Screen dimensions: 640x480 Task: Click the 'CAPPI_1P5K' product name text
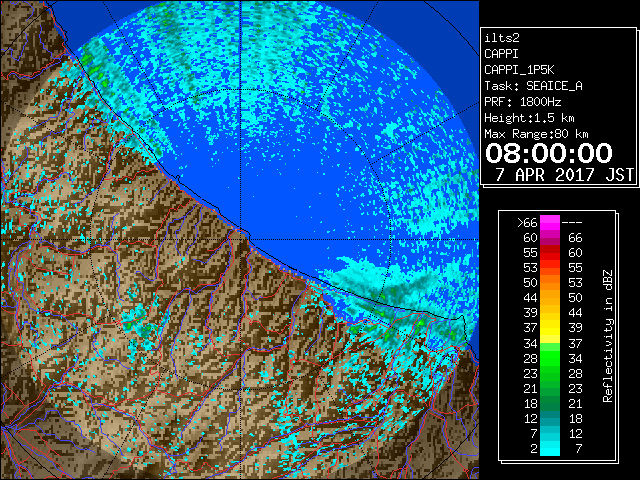coord(519,70)
